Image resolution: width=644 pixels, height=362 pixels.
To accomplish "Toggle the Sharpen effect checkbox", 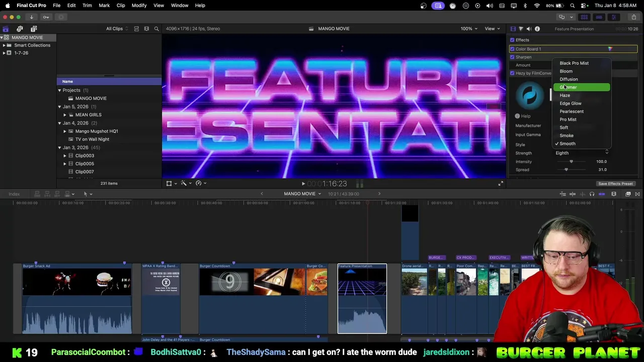I will pyautogui.click(x=512, y=57).
